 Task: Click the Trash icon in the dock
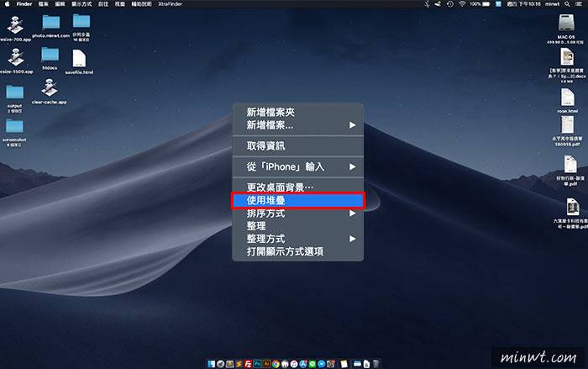tap(375, 362)
